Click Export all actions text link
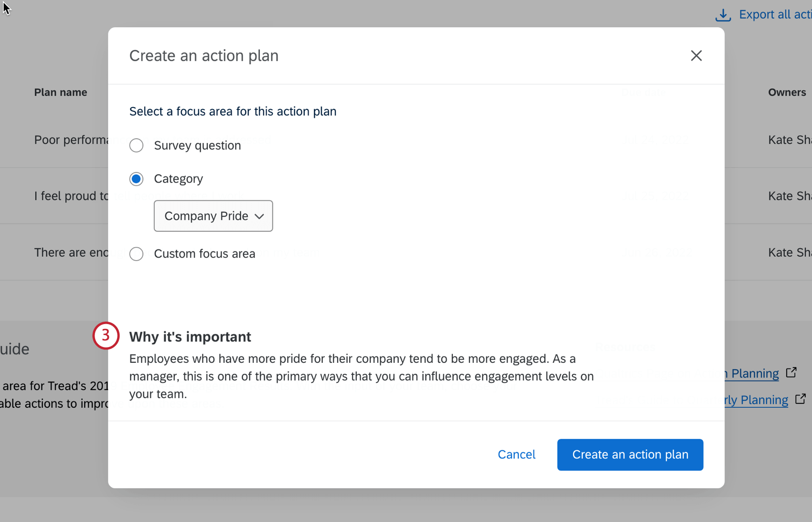This screenshot has height=522, width=812. pyautogui.click(x=775, y=14)
